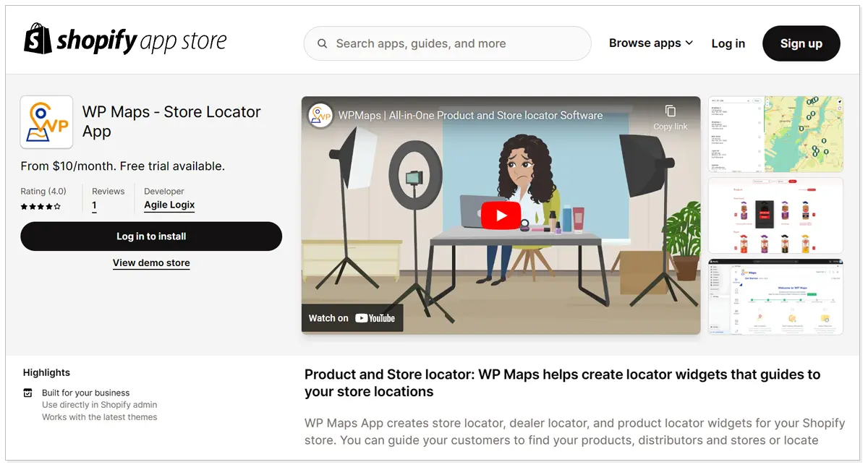Open the product grid screenshot thumbnail
Image resolution: width=868 pixels, height=470 pixels.
(x=775, y=215)
